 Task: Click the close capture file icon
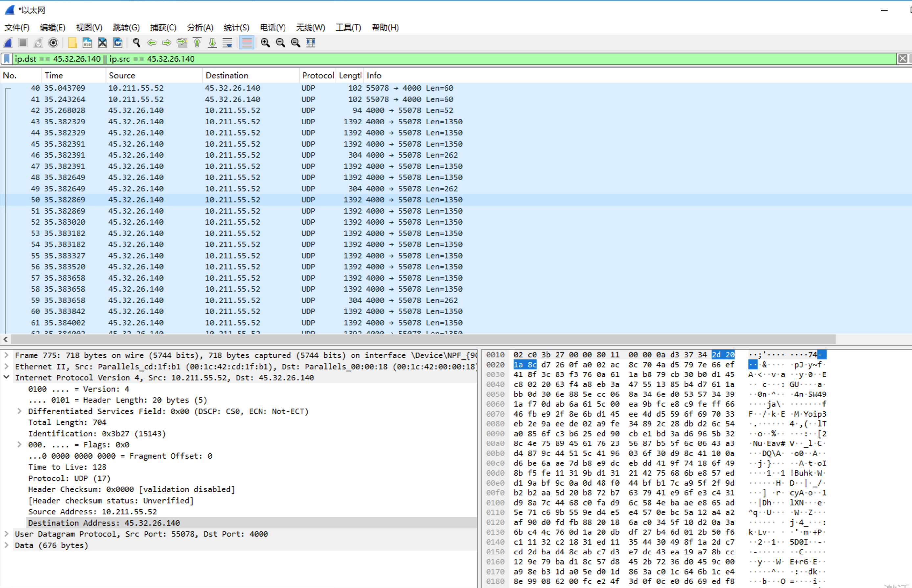point(102,43)
